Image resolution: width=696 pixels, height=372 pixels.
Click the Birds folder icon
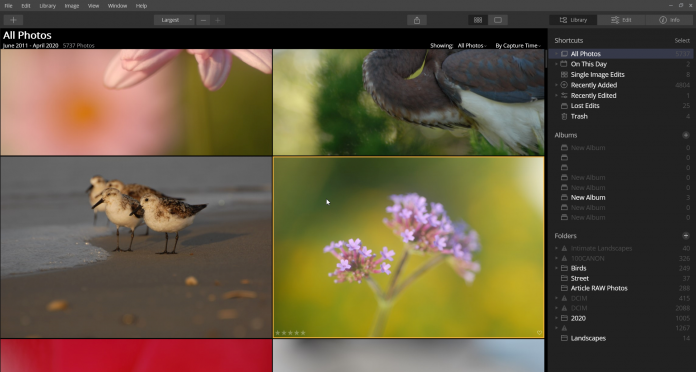[564, 268]
